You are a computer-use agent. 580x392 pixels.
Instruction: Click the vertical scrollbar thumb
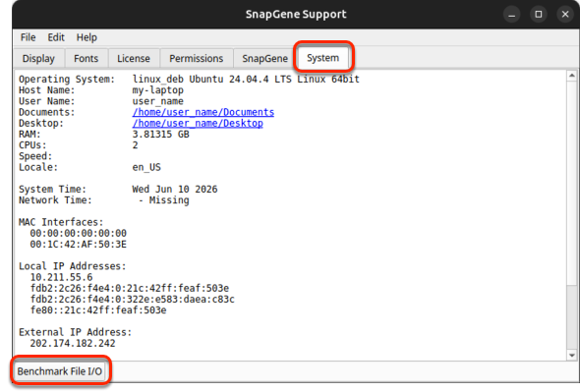(572, 183)
